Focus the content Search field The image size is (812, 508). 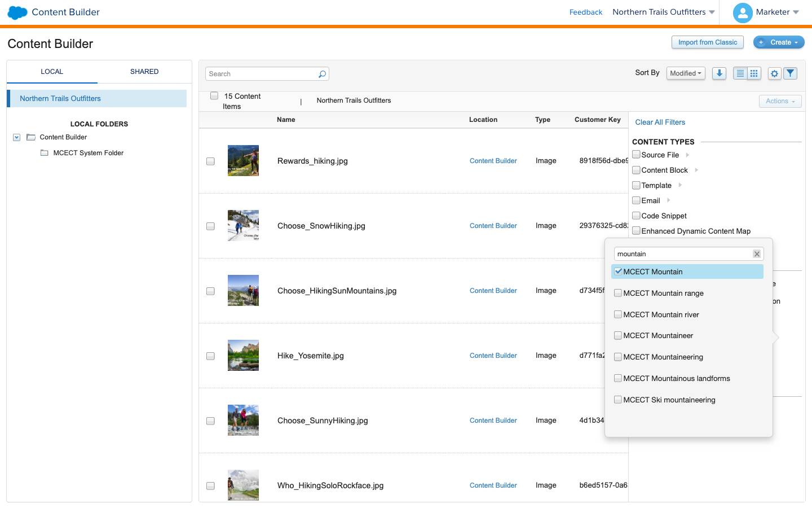pyautogui.click(x=267, y=74)
